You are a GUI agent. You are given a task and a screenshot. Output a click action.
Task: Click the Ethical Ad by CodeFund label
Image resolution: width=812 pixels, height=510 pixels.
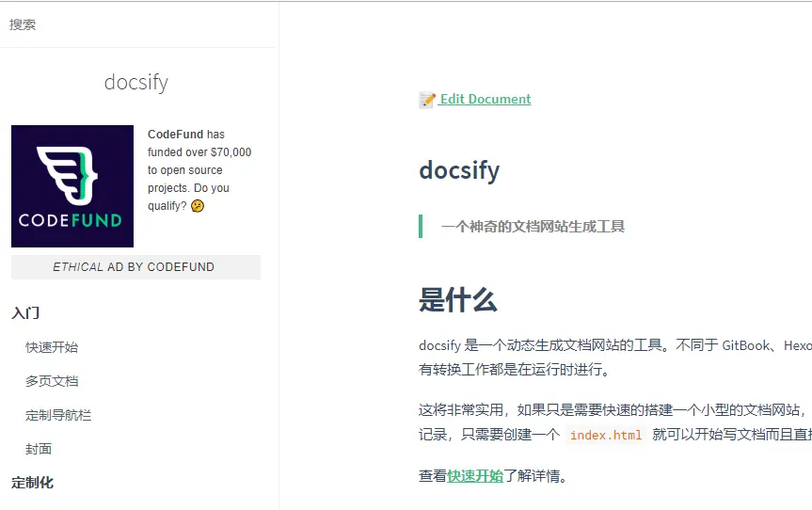[134, 267]
